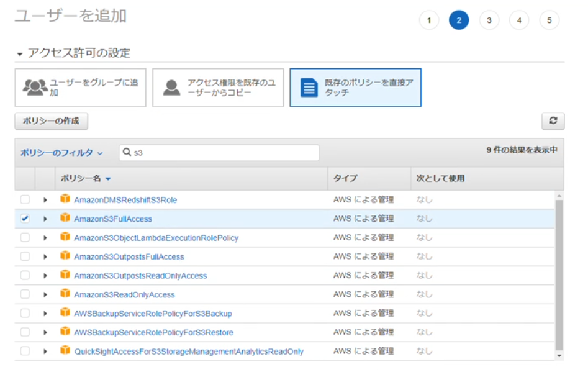Click the scrollbar up arrow
Image resolution: width=588 pixels, height=372 pixels.
pyautogui.click(x=559, y=196)
